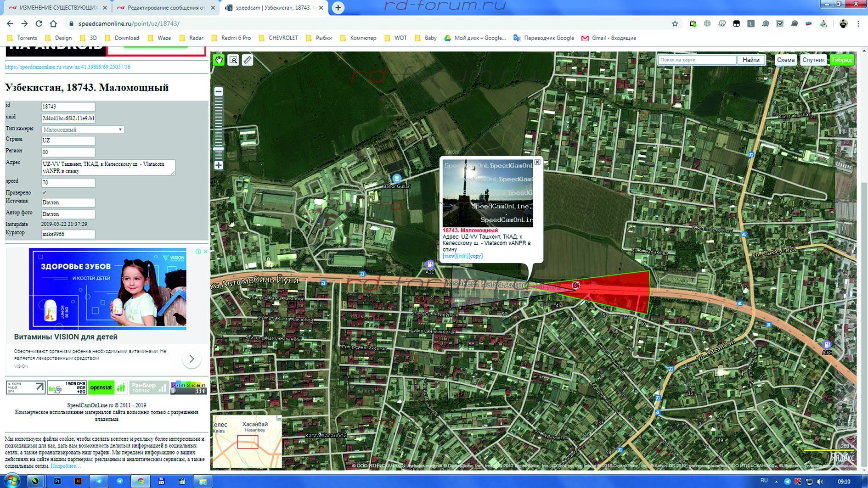Open the [edit] link in the popup
The height and width of the screenshot is (488, 868).
point(462,256)
